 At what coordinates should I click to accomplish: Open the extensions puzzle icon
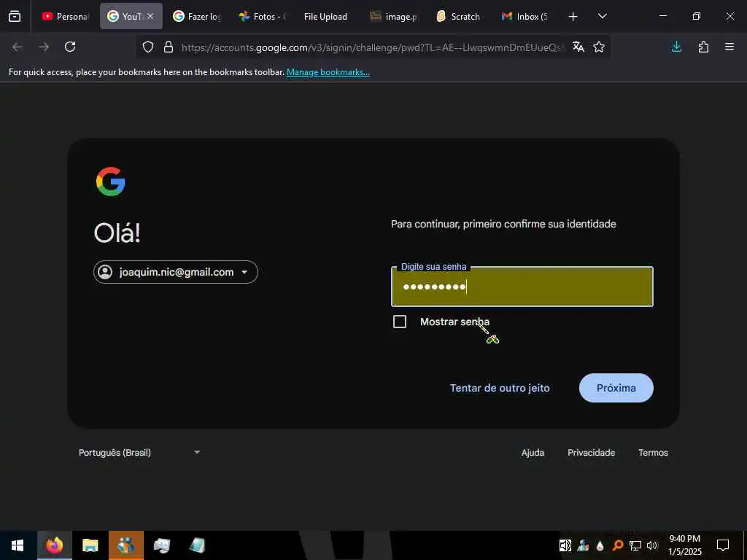pyautogui.click(x=703, y=47)
